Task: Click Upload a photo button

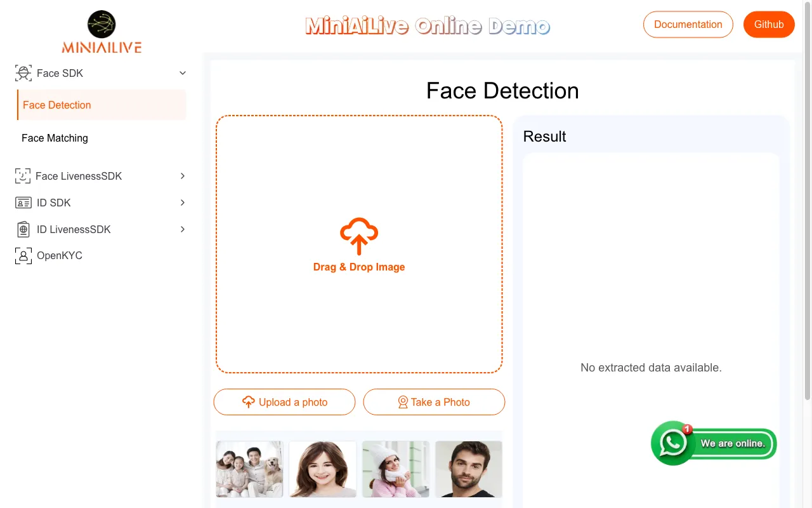Action: (x=284, y=402)
